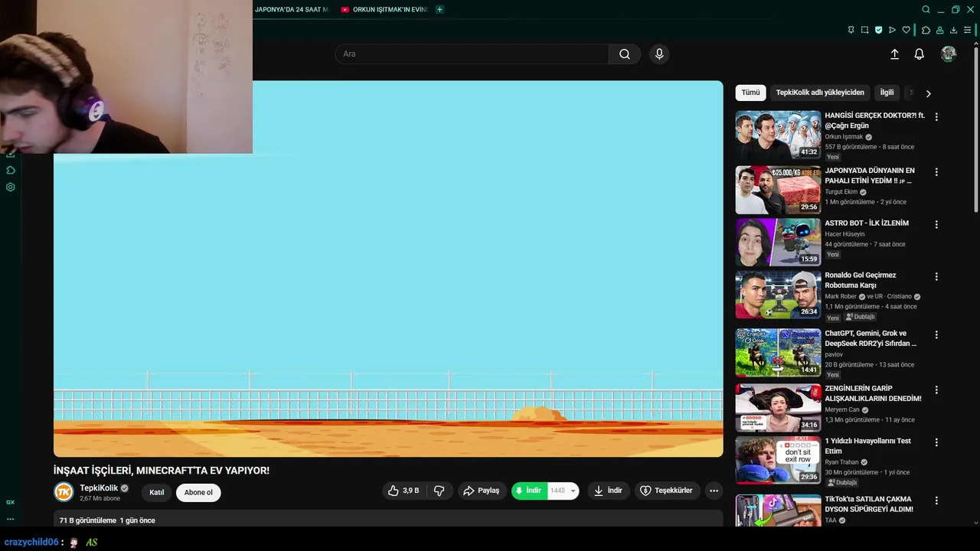
Task: Open the 1440 quality dropdown
Action: (x=563, y=491)
